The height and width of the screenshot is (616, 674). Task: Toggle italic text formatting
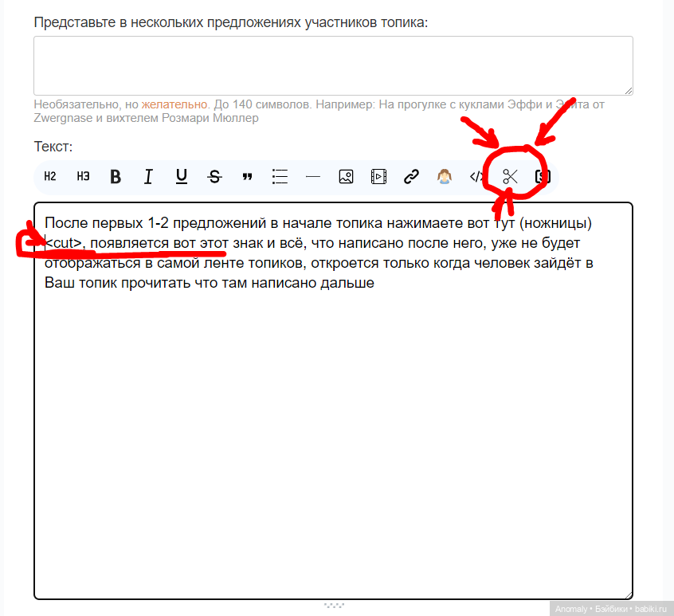click(148, 177)
